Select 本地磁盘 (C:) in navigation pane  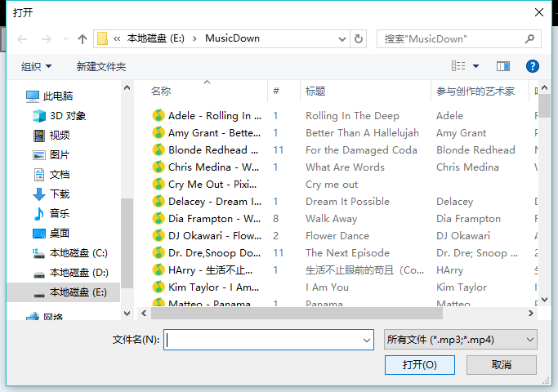point(78,253)
